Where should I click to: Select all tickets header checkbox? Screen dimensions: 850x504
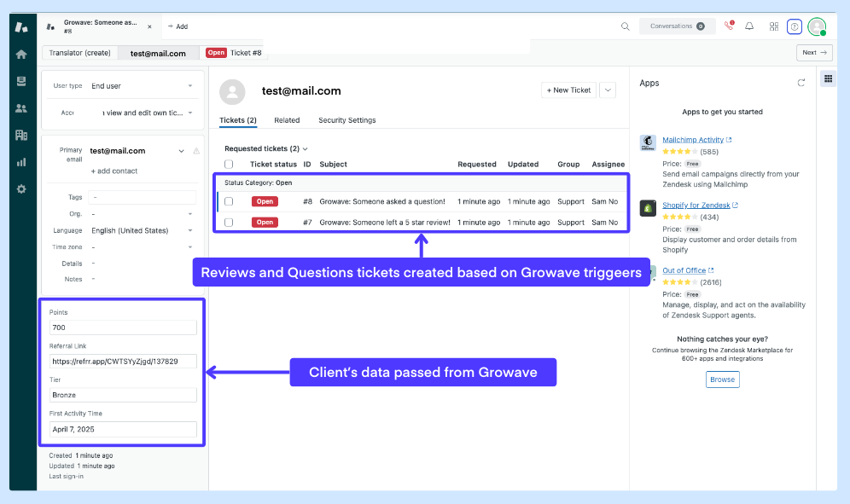[229, 165]
